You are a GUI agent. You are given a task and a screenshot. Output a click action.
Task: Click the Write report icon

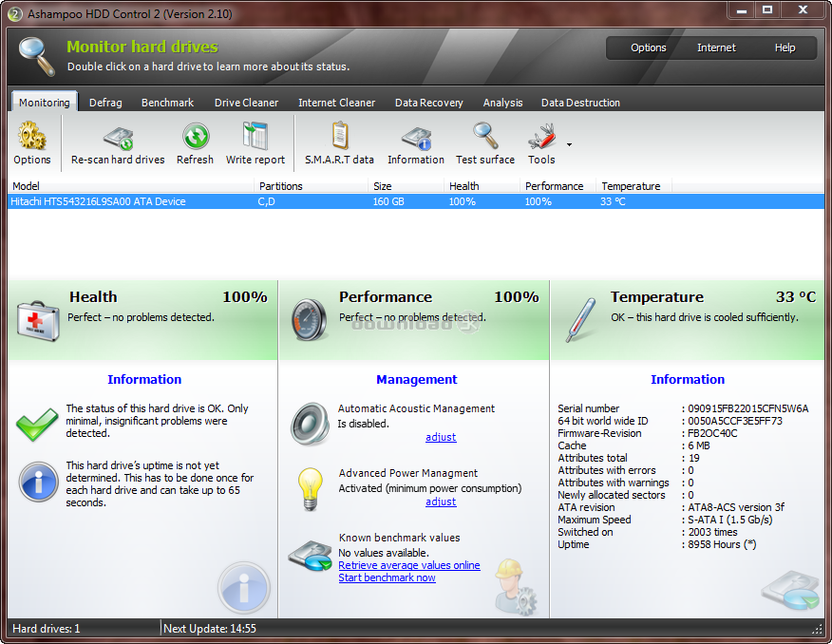[x=255, y=136]
